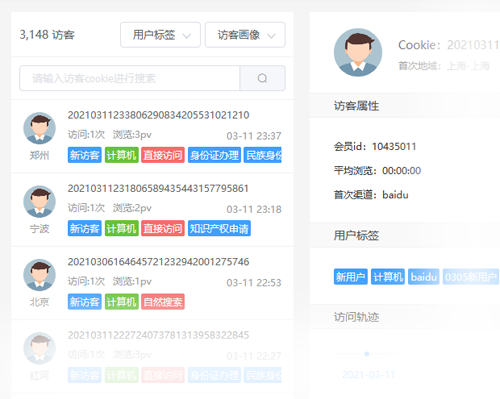Click the 03-11 22:27 timestamp
The image size is (500, 399).
pyautogui.click(x=254, y=356)
